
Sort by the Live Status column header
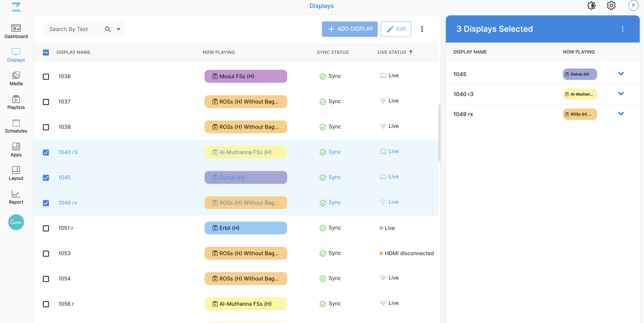pos(395,52)
